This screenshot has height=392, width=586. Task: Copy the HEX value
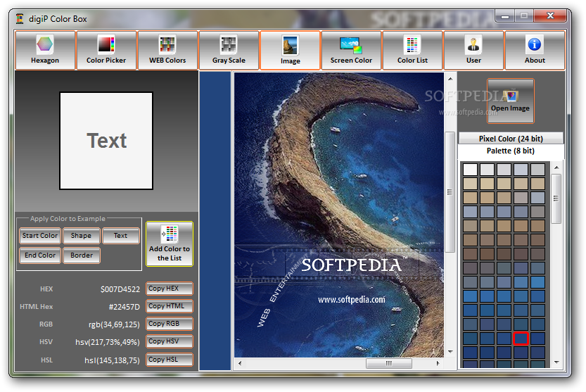(170, 289)
